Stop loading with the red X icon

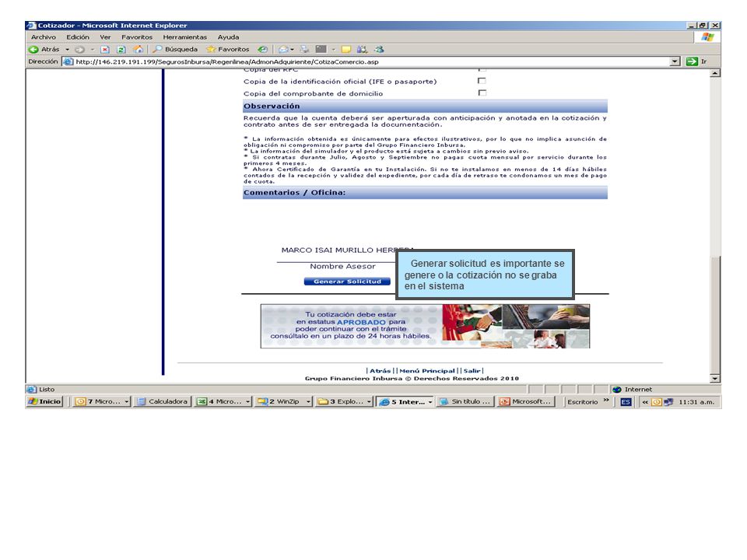(x=105, y=50)
